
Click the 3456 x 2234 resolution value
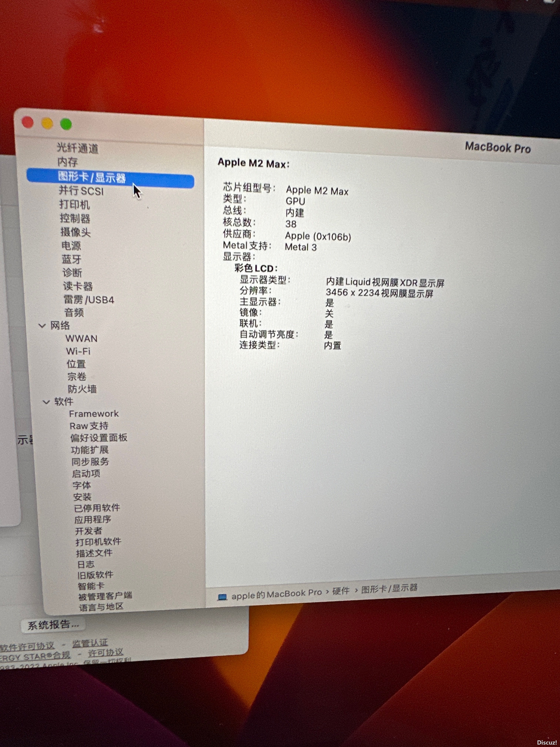(x=379, y=293)
